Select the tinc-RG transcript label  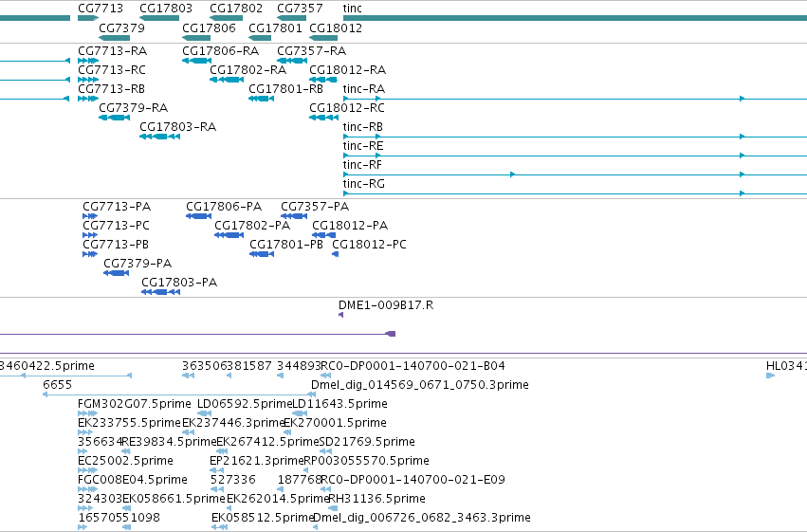pyautogui.click(x=364, y=184)
